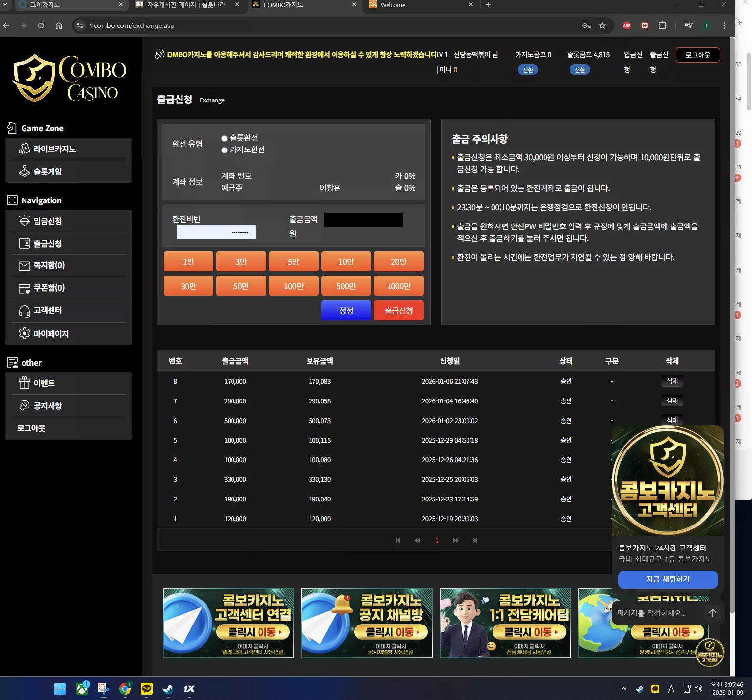Delete withdrawal row 8 with 삭제

click(x=672, y=381)
